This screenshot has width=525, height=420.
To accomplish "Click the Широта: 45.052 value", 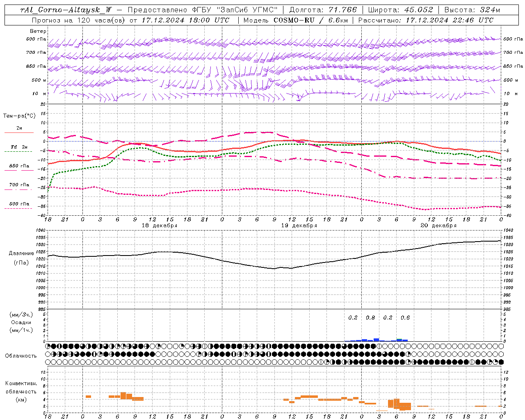I will click(401, 10).
